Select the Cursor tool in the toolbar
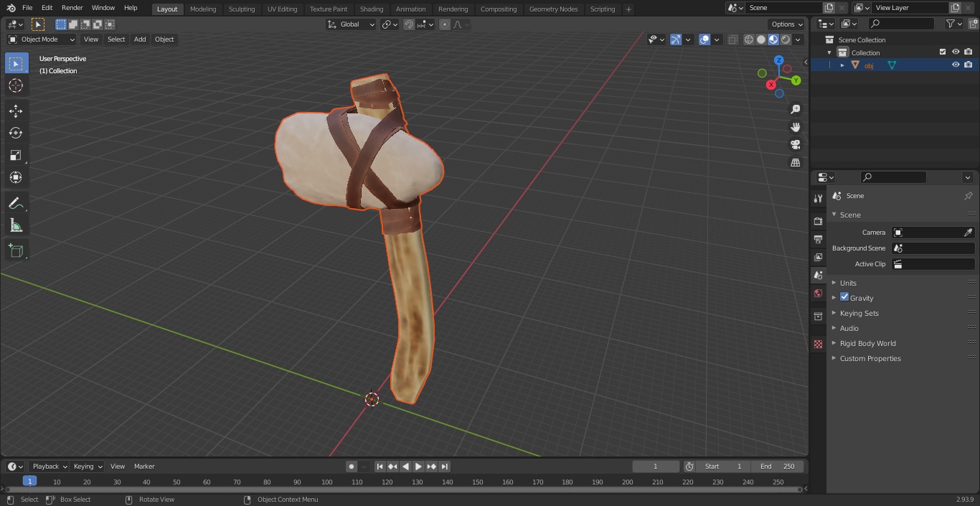This screenshot has height=506, width=980. point(16,85)
